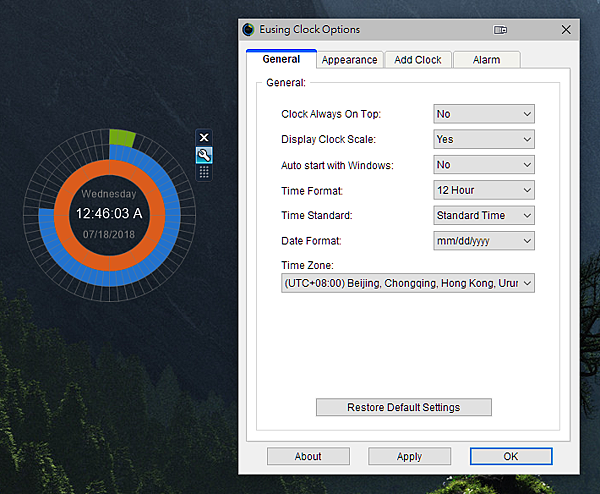Click Restore Default Settings button
The height and width of the screenshot is (494, 600).
pyautogui.click(x=404, y=407)
